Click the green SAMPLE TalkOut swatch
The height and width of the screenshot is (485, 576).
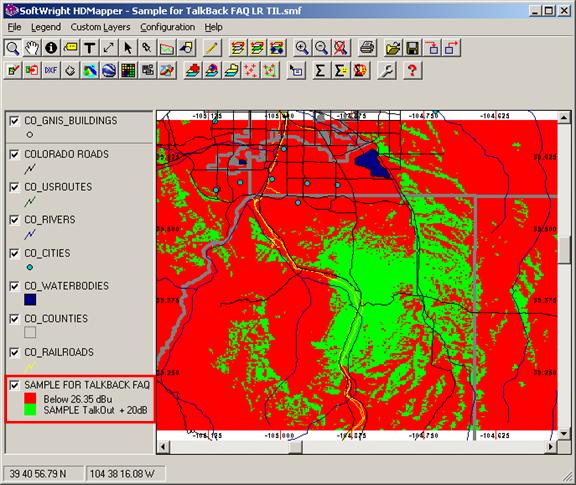click(x=30, y=410)
